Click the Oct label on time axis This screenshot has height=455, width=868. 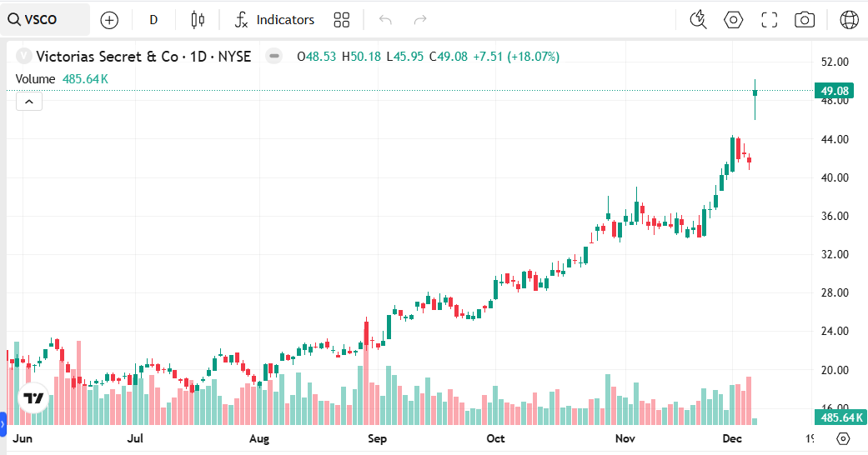495,439
